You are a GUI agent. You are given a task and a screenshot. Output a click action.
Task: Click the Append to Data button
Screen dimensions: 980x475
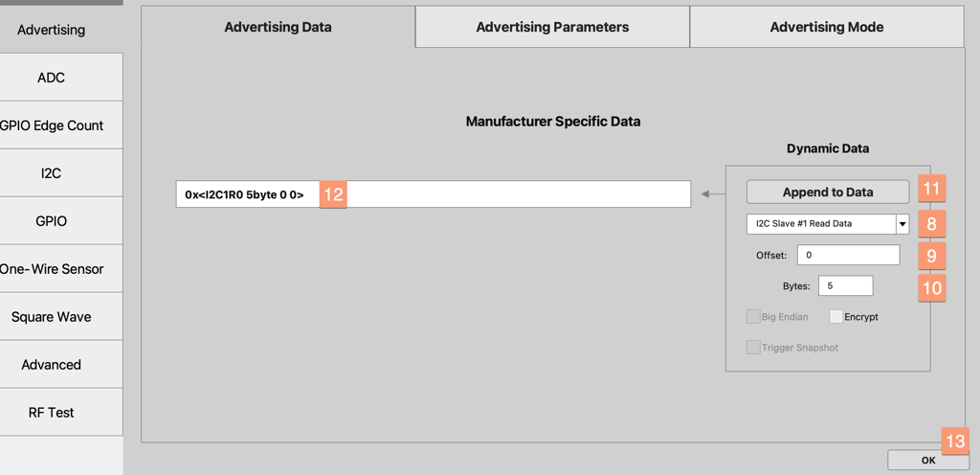827,192
